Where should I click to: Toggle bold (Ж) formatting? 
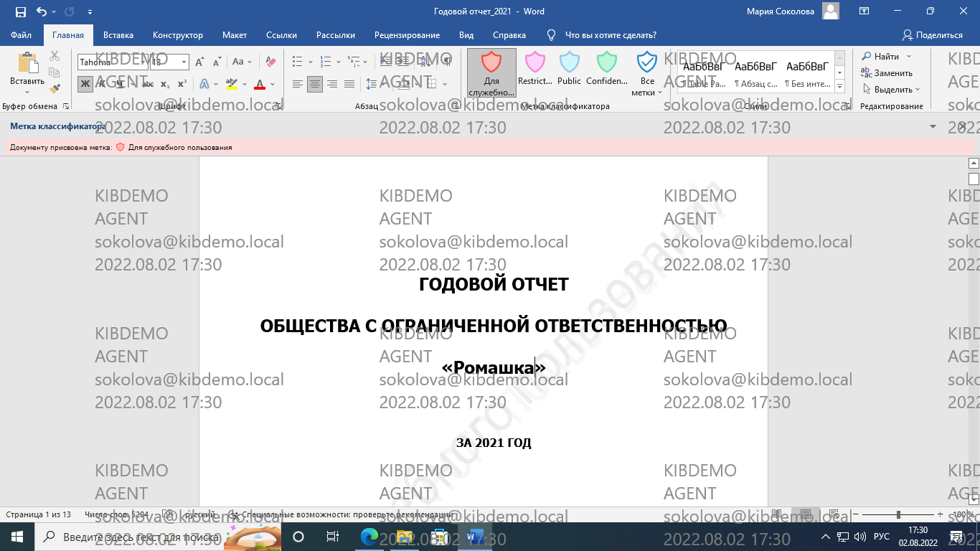pos(85,84)
